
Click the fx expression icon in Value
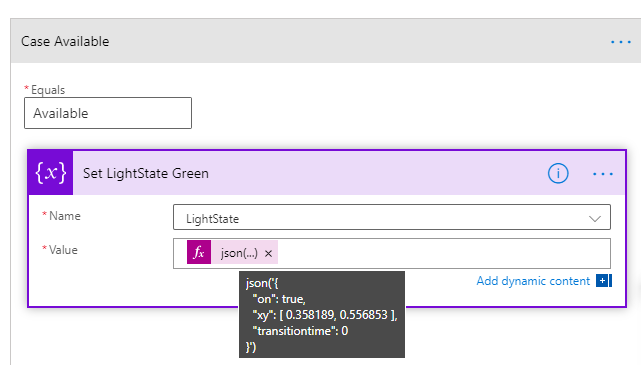[x=199, y=252]
